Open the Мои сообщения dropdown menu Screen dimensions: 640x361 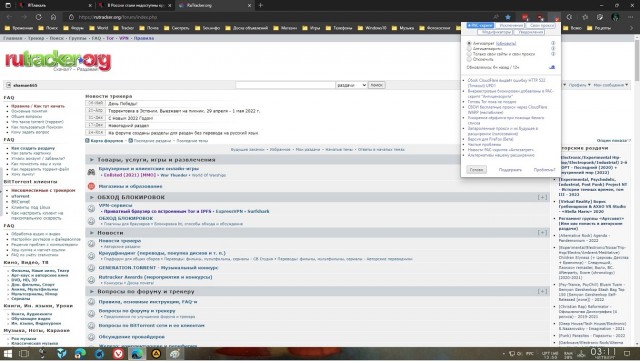pos(611,85)
